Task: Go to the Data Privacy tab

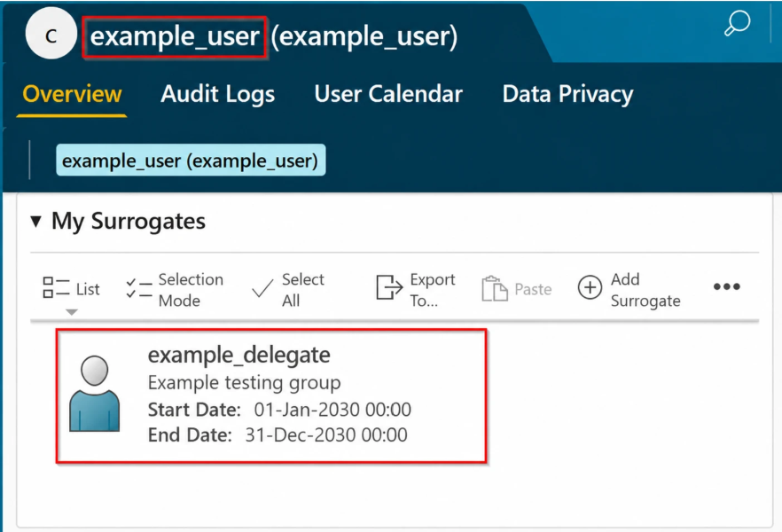Action: (567, 94)
